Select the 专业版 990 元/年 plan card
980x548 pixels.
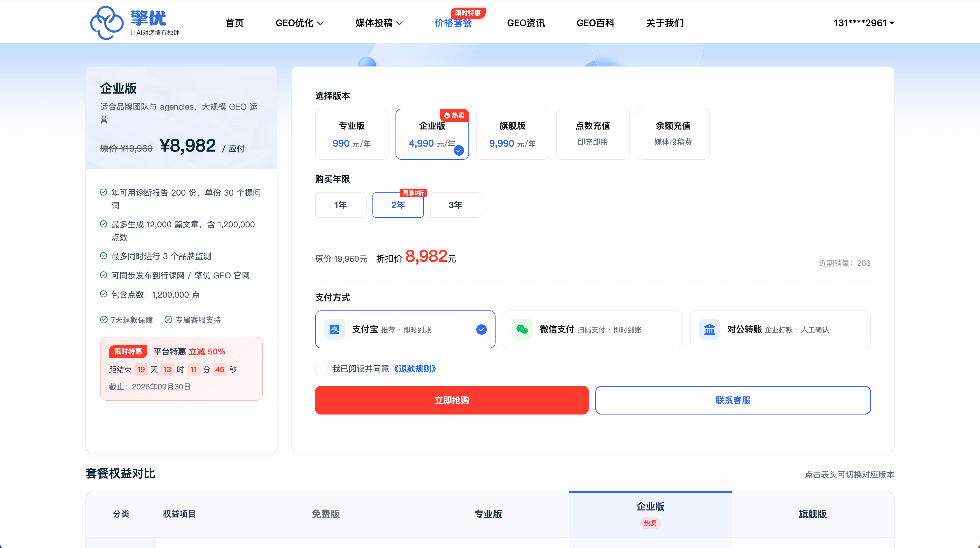[351, 134]
